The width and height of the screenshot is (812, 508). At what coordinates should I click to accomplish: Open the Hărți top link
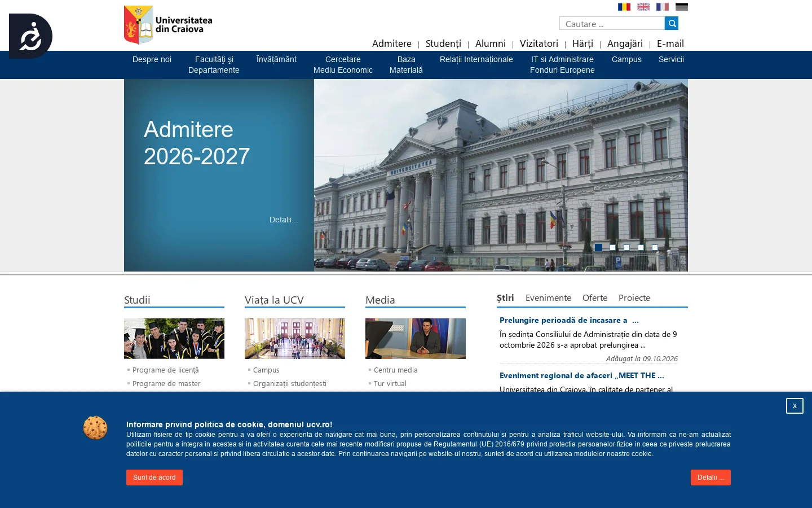click(582, 43)
